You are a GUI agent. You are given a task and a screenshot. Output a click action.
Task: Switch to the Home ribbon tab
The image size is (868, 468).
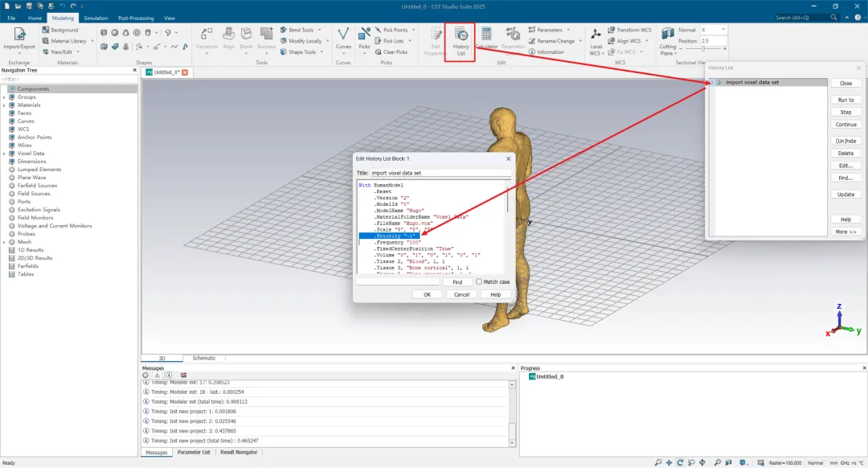(x=35, y=18)
